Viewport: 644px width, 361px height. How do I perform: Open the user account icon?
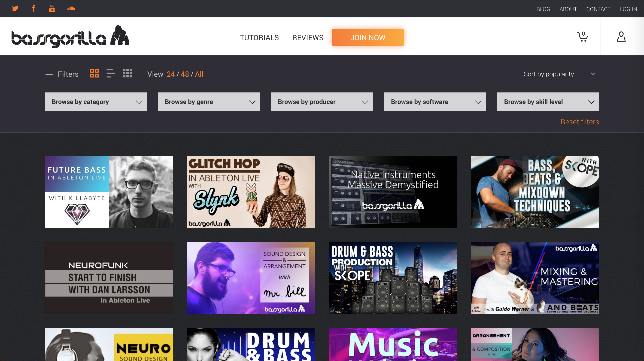pyautogui.click(x=621, y=37)
